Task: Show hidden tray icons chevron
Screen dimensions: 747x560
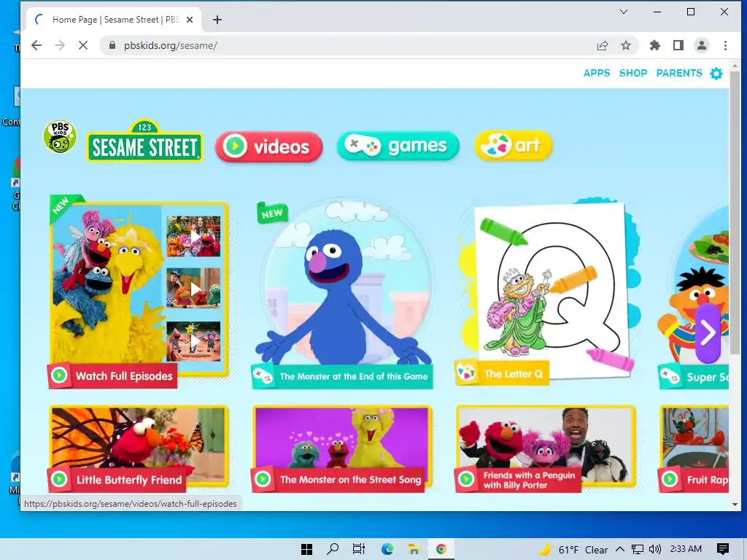Action: tap(619, 549)
